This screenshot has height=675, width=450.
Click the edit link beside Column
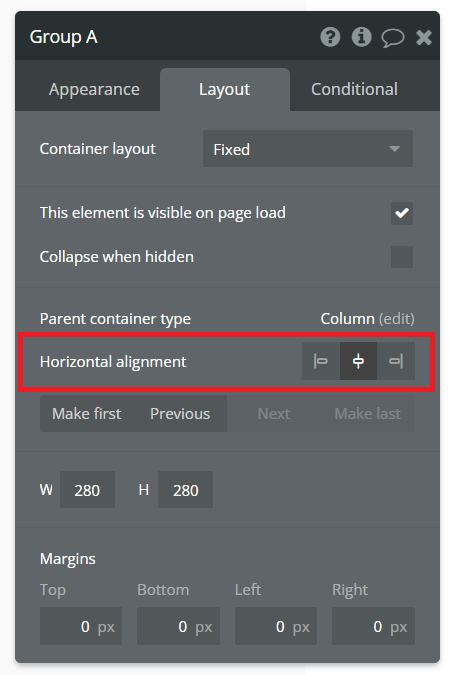(x=397, y=319)
